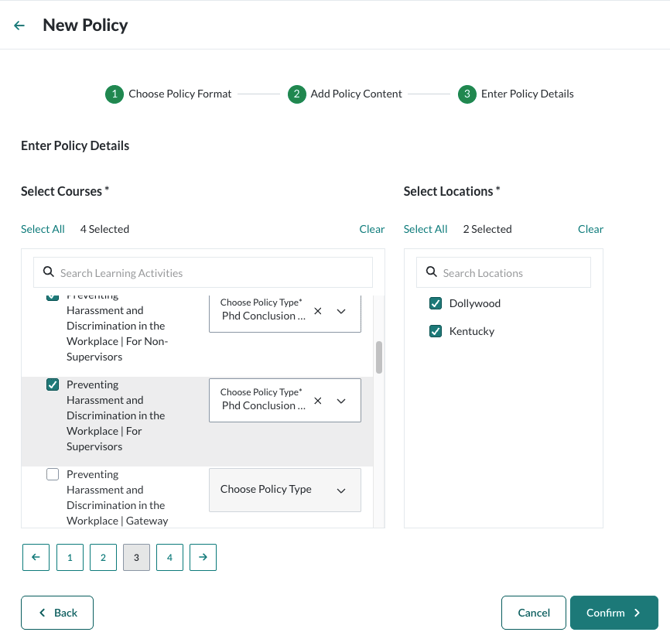This screenshot has width=670, height=639.
Task: Click the back arrow beside New Policy
Action: [19, 26]
